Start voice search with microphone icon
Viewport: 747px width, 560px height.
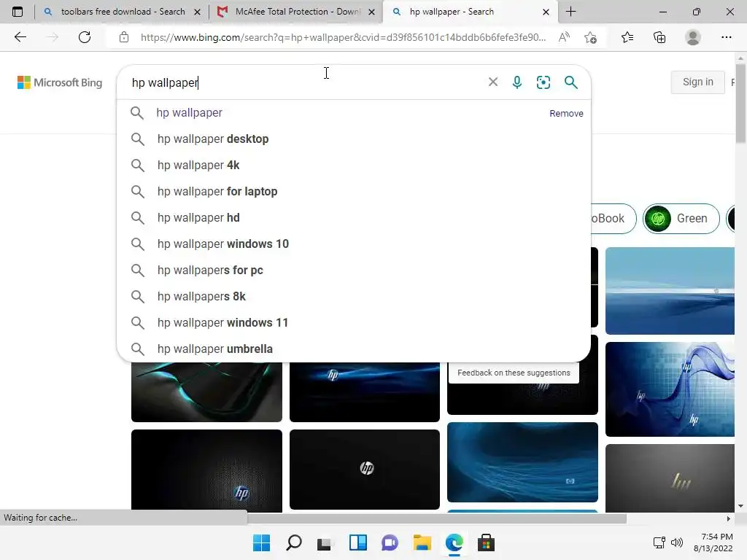click(x=517, y=82)
